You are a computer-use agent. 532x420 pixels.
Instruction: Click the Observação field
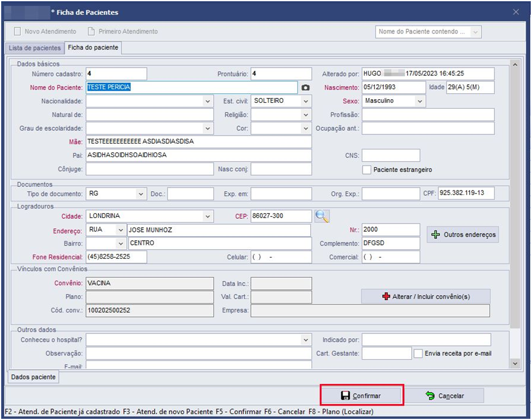199,353
